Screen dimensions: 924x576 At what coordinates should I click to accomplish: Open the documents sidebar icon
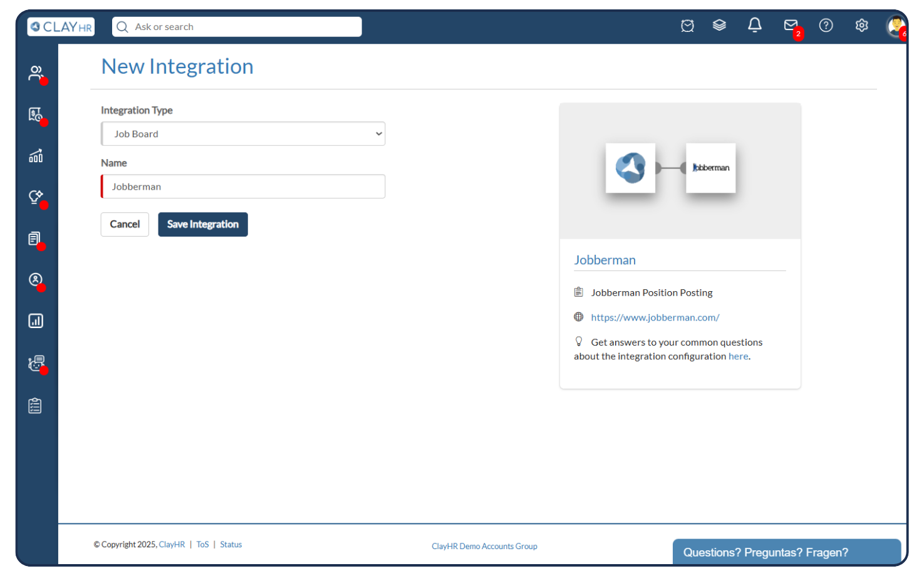click(35, 239)
